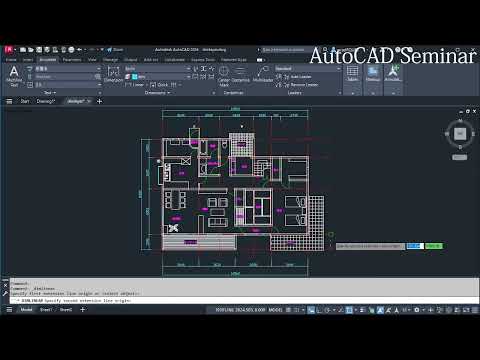Click the Share icon in the title bar

point(115,50)
